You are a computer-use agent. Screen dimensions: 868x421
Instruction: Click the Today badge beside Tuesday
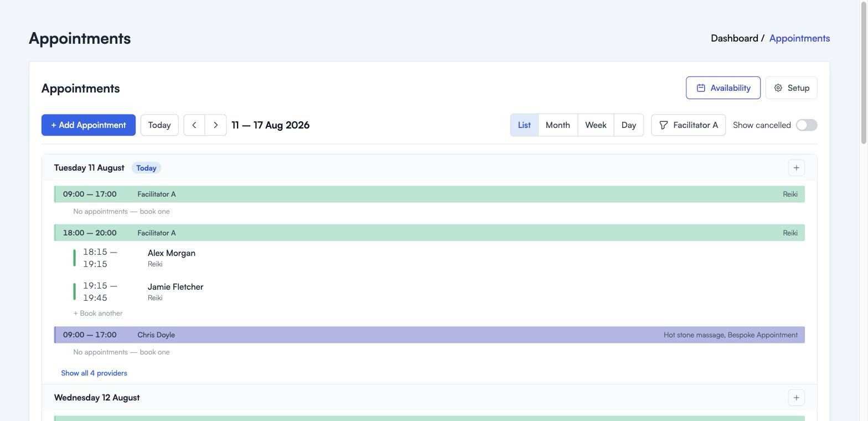pyautogui.click(x=146, y=168)
